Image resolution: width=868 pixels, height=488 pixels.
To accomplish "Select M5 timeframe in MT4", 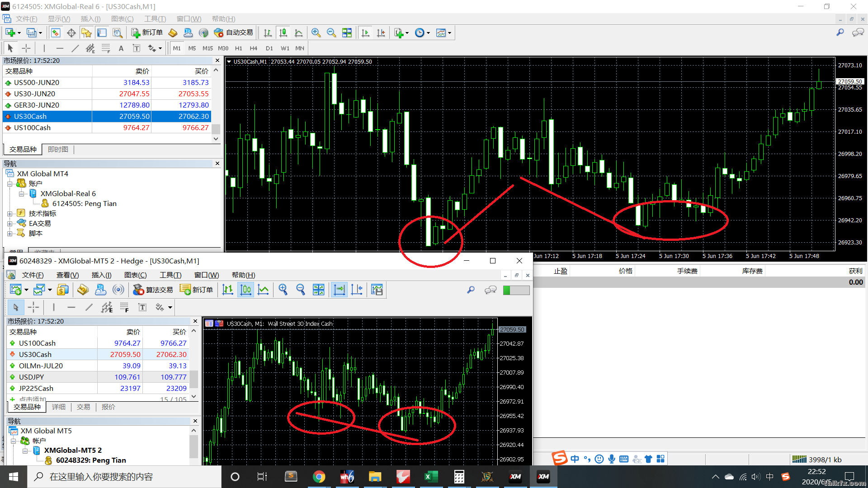I will 192,48.
